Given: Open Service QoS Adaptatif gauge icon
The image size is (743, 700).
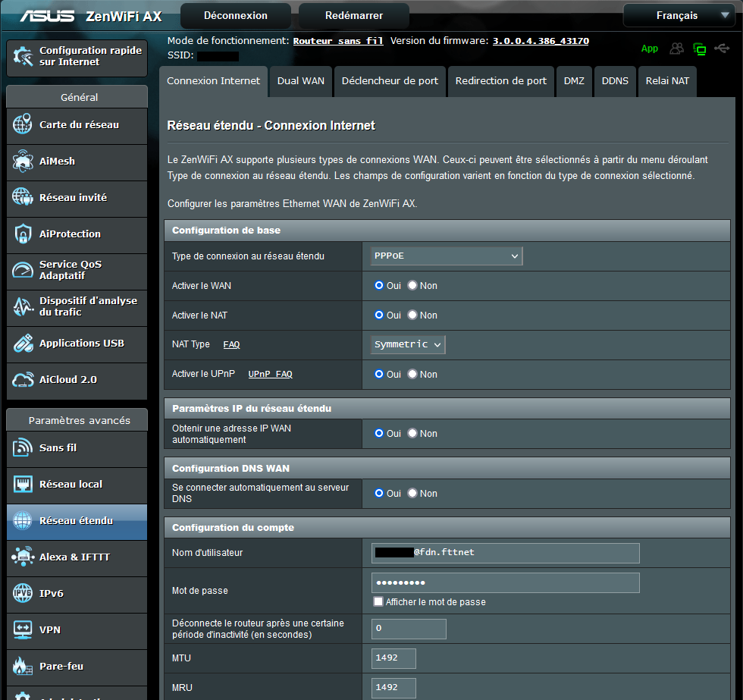Looking at the screenshot, I should point(22,270).
